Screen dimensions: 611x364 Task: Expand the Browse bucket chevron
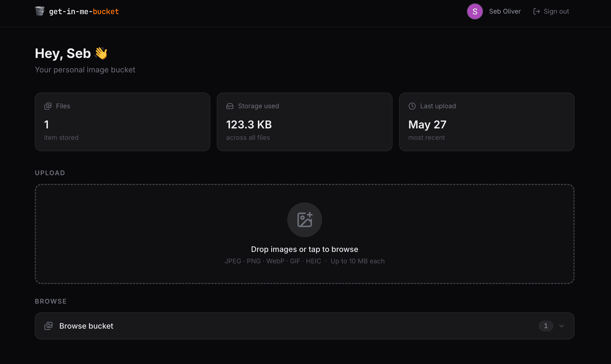point(561,326)
